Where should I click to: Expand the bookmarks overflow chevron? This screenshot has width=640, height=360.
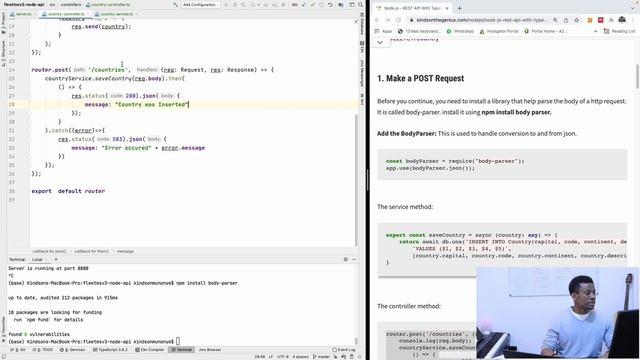596,31
